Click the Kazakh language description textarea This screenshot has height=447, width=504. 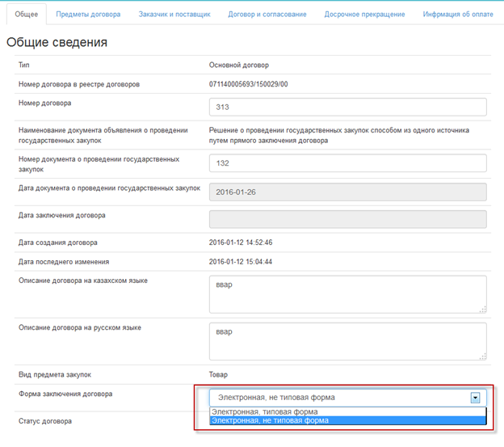[348, 294]
